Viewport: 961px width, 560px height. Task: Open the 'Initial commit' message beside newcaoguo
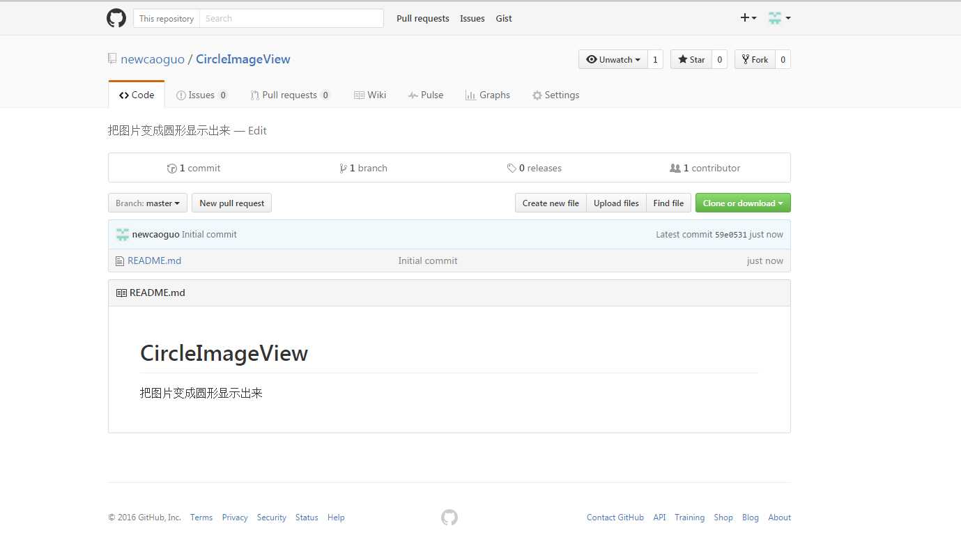pyautogui.click(x=209, y=235)
